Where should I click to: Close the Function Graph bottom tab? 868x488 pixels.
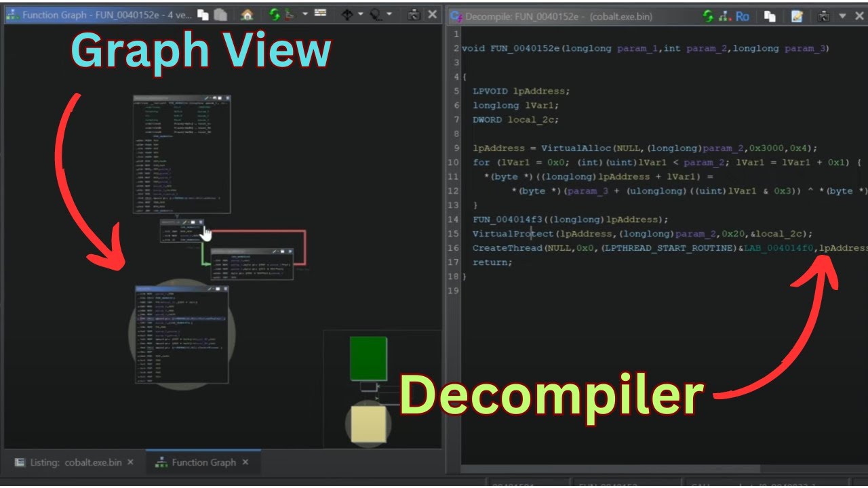pos(245,462)
